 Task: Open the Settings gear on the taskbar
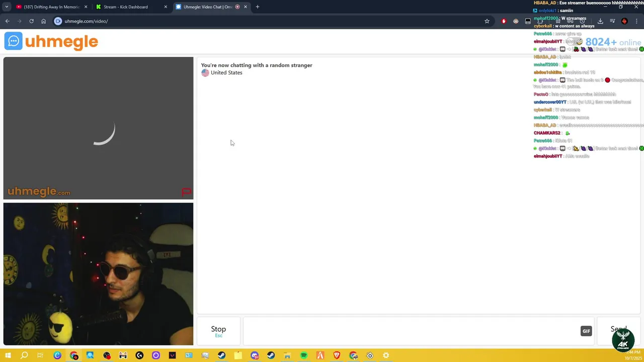click(386, 355)
